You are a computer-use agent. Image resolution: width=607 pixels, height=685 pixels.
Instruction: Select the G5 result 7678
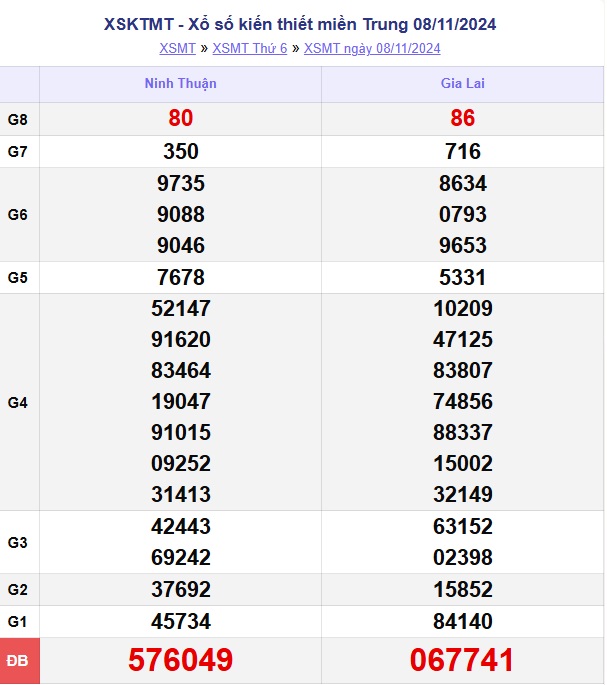click(x=181, y=277)
